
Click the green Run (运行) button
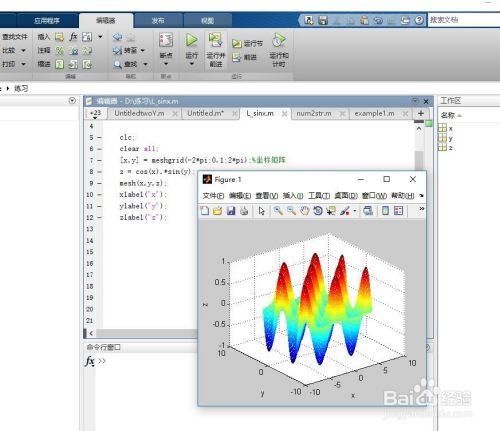[x=192, y=40]
